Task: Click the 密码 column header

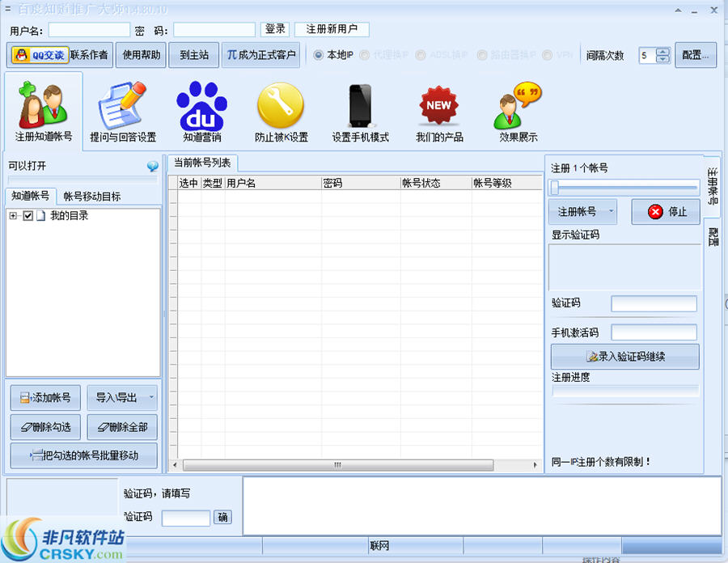Action: click(x=361, y=184)
